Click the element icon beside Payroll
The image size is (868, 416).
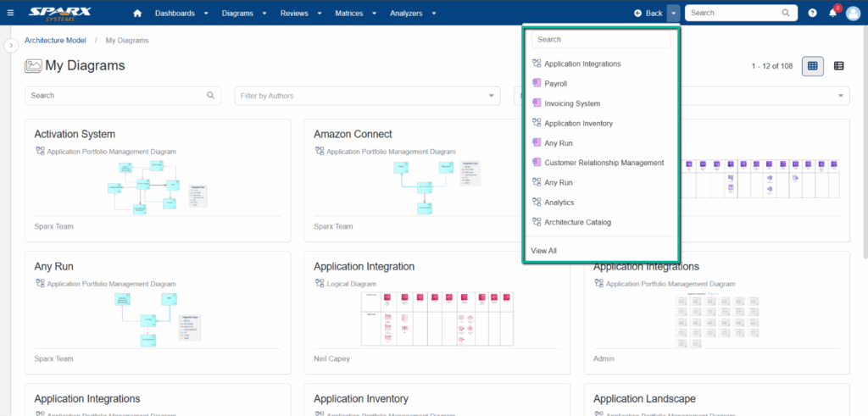536,83
